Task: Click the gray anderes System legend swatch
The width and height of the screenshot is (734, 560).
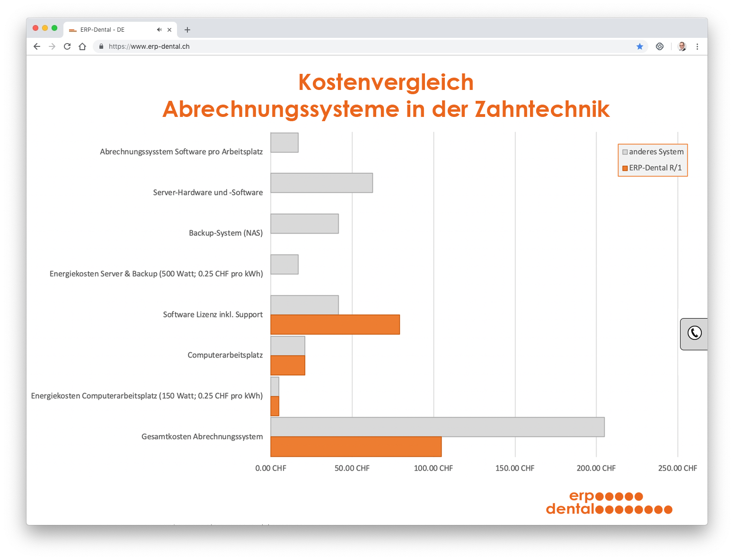Action: [x=625, y=152]
